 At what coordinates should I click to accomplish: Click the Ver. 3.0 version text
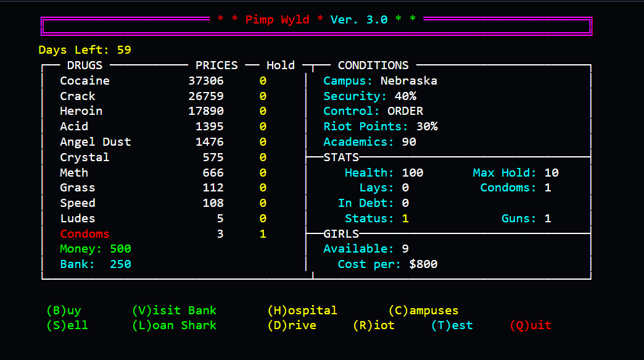click(359, 20)
